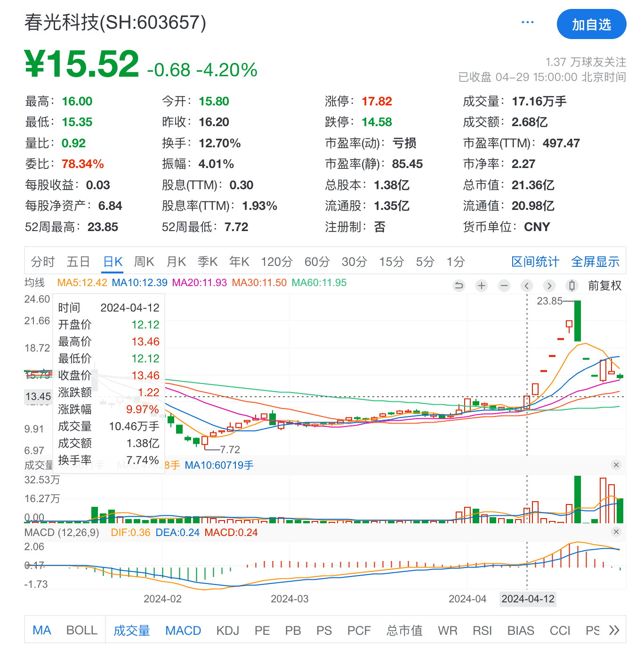Zoom out chart with minus icon
Screen dimensions: 644x656
point(504,286)
